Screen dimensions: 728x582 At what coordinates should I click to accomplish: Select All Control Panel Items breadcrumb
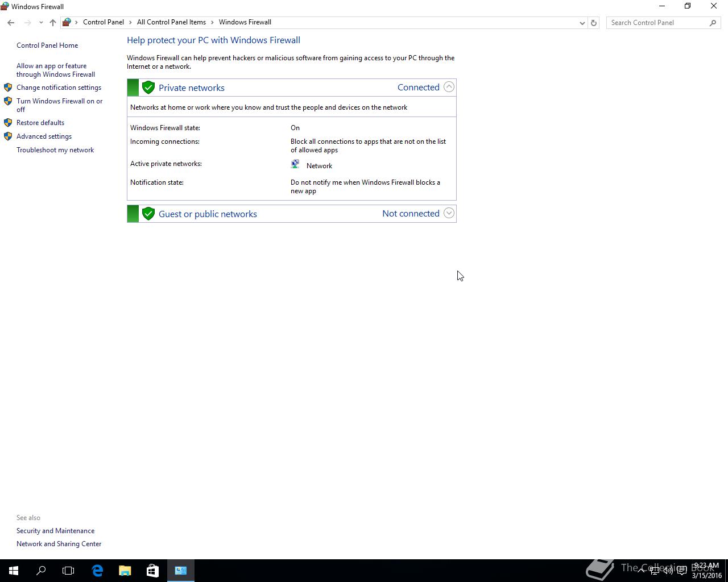click(x=171, y=22)
